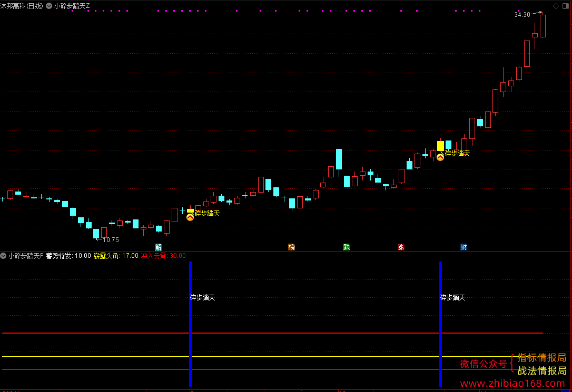
Task: Click the 34.30 high price label
Action: click(522, 15)
